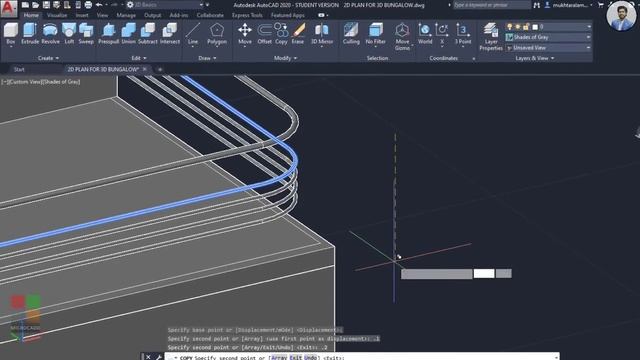
Task: Open the Featured Apps ribbon tab
Action: click(288, 15)
